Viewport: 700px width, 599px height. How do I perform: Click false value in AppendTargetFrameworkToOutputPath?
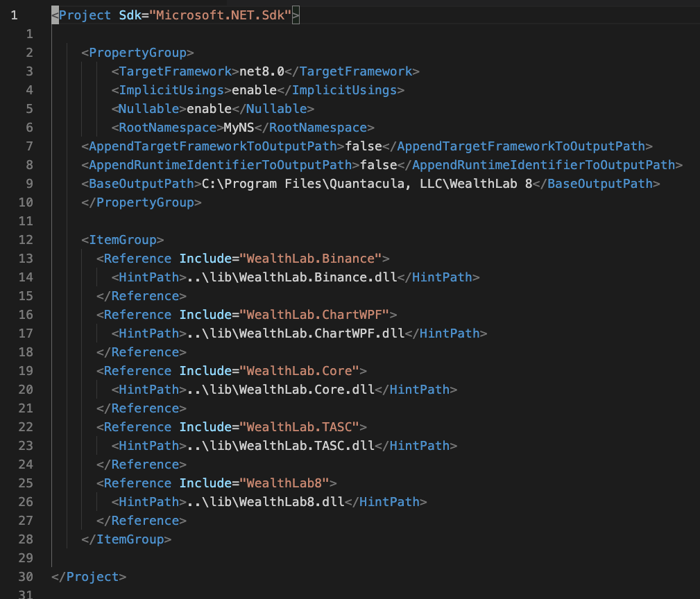364,146
